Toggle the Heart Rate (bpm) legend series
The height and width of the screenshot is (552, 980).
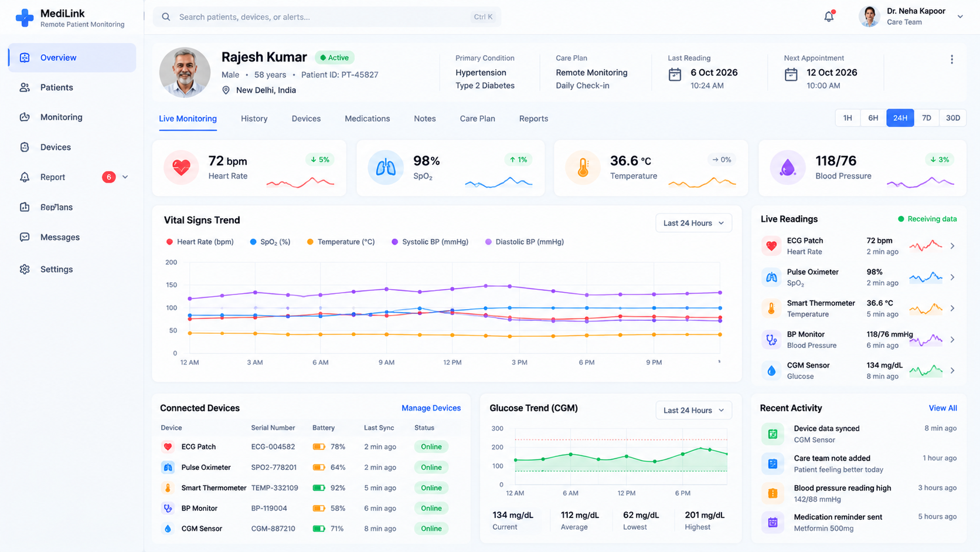[x=200, y=242]
